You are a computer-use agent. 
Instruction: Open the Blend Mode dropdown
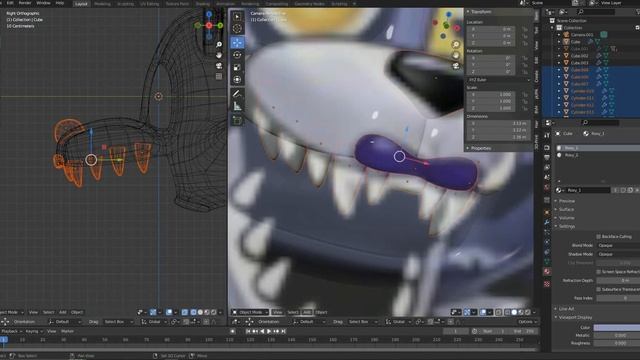click(x=618, y=246)
